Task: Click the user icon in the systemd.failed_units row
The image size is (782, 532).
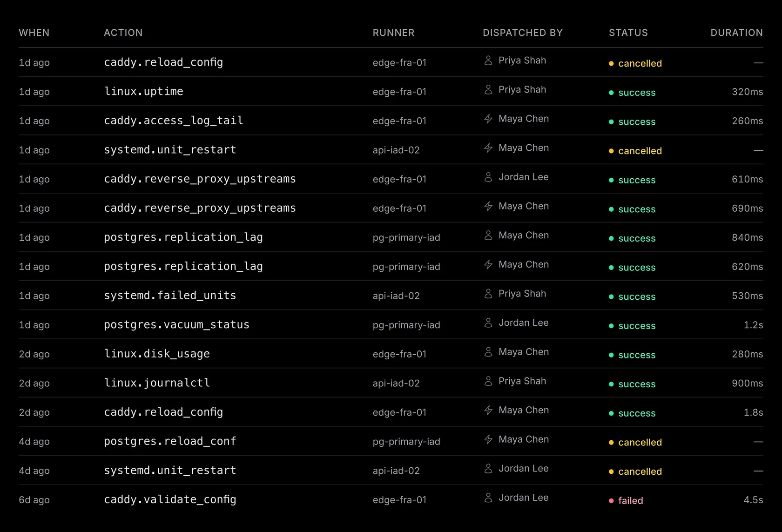Action: pyautogui.click(x=488, y=294)
